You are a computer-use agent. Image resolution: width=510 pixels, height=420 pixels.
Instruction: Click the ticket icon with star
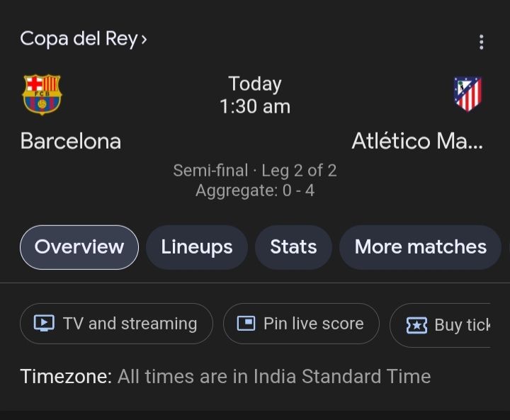tap(416, 325)
